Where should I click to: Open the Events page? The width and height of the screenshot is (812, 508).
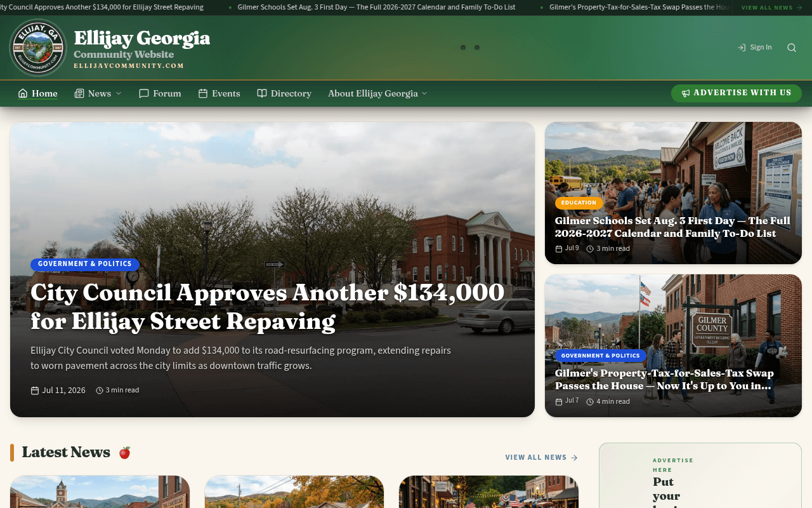pyautogui.click(x=219, y=93)
